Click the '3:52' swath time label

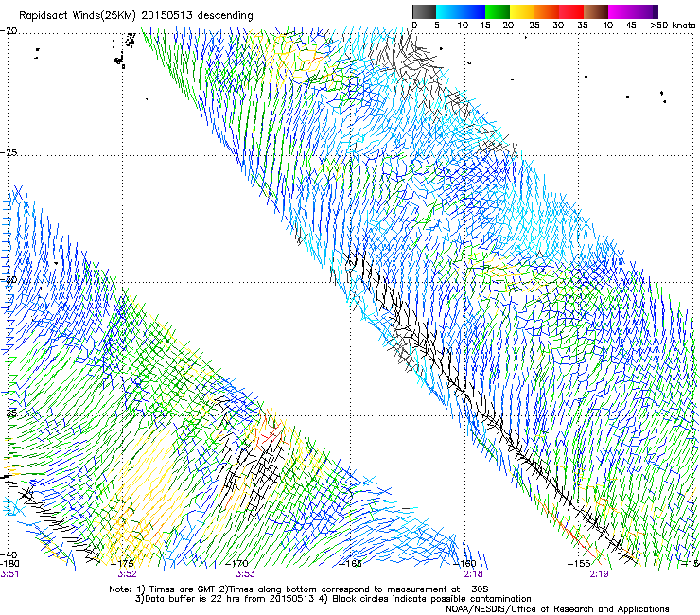[x=128, y=574]
